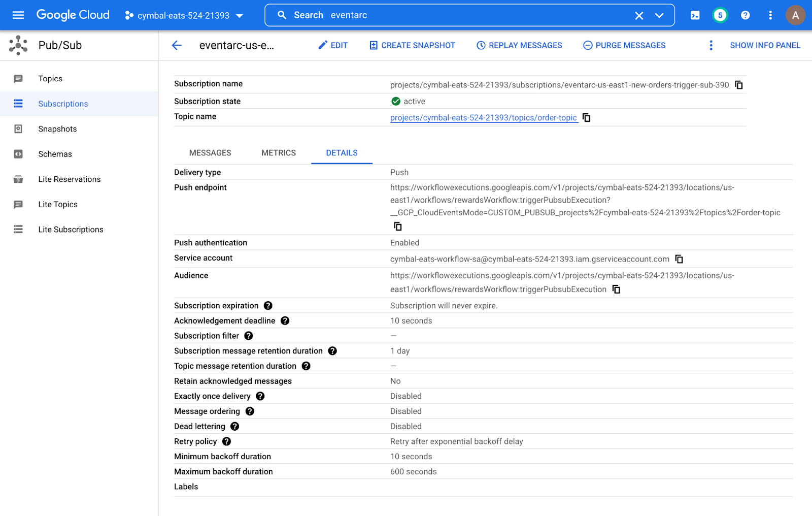The width and height of the screenshot is (812, 516).
Task: Expand the search options chevron
Action: pos(659,15)
